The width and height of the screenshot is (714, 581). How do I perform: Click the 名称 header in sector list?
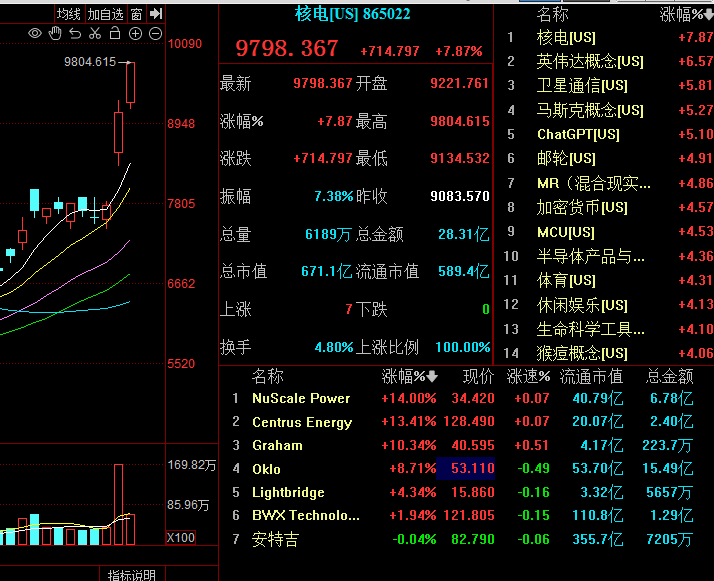pos(552,15)
